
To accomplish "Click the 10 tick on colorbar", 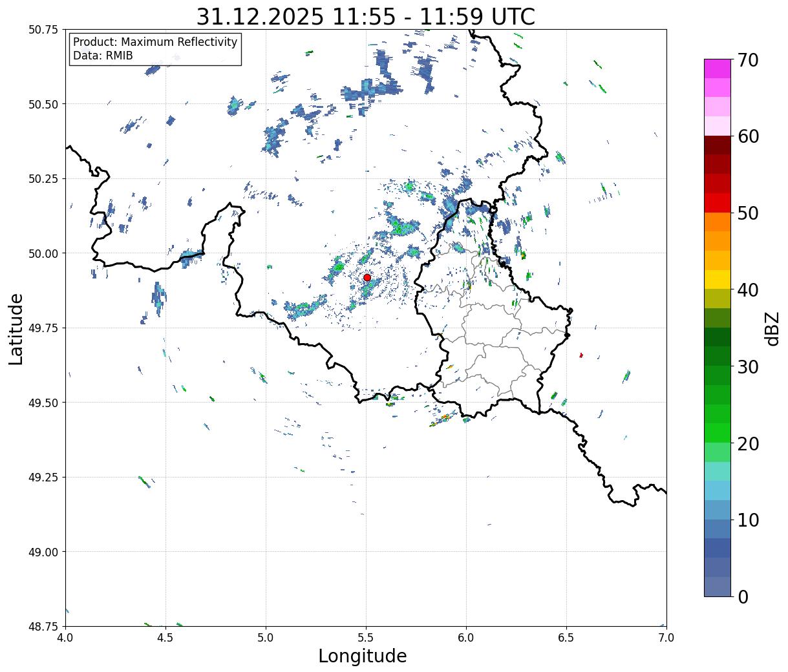I will pyautogui.click(x=748, y=520).
